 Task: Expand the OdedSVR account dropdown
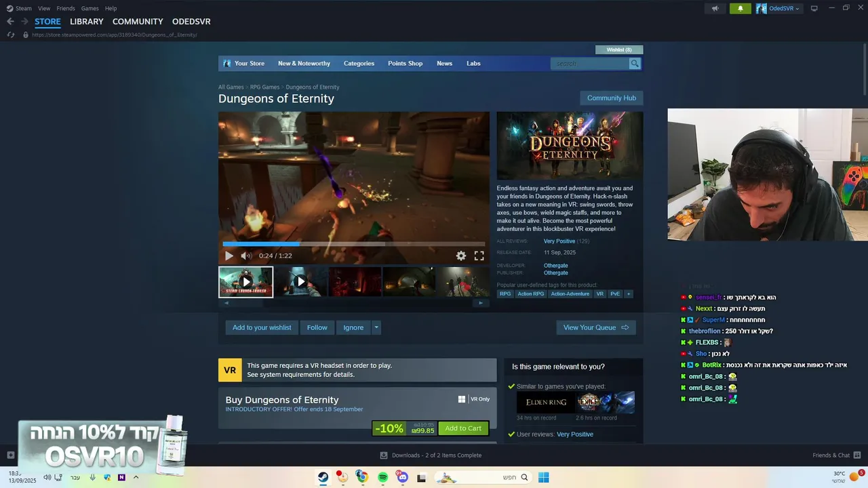(778, 8)
